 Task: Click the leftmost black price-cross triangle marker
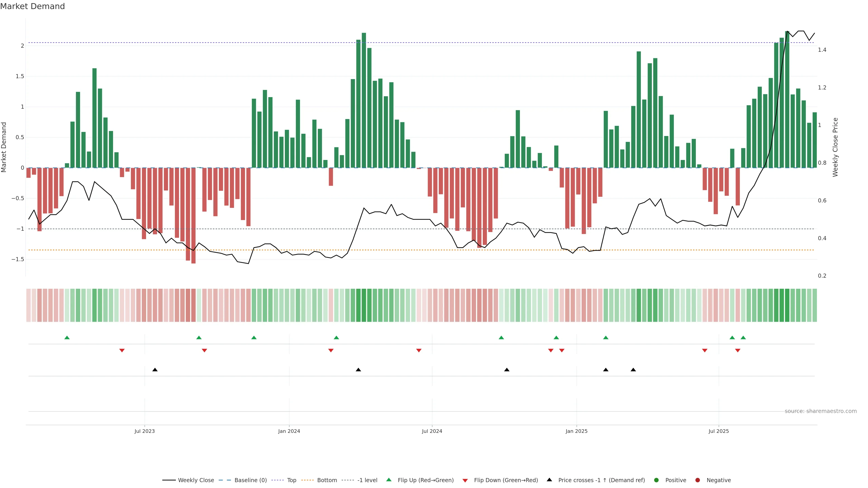(155, 370)
